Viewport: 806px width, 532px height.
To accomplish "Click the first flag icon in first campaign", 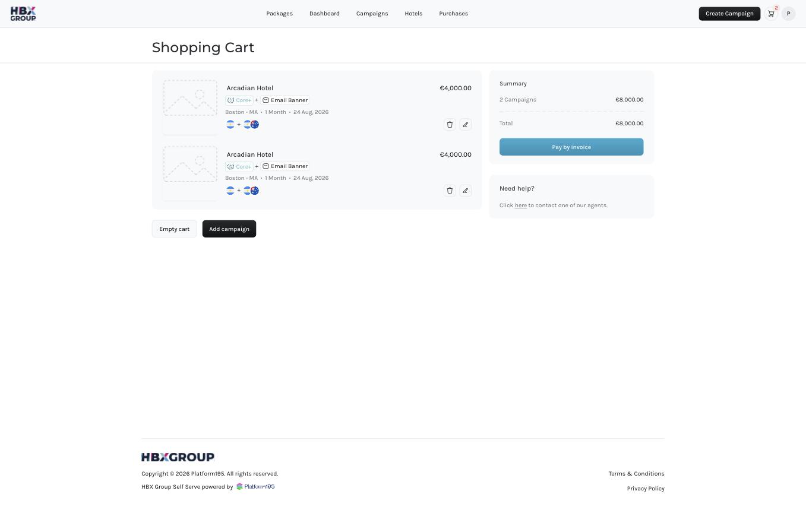I will [230, 124].
